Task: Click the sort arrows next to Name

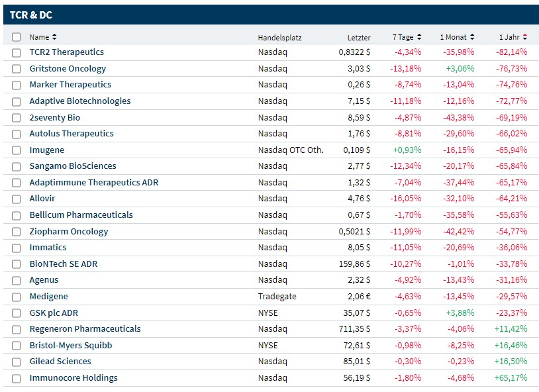Action: [x=54, y=37]
